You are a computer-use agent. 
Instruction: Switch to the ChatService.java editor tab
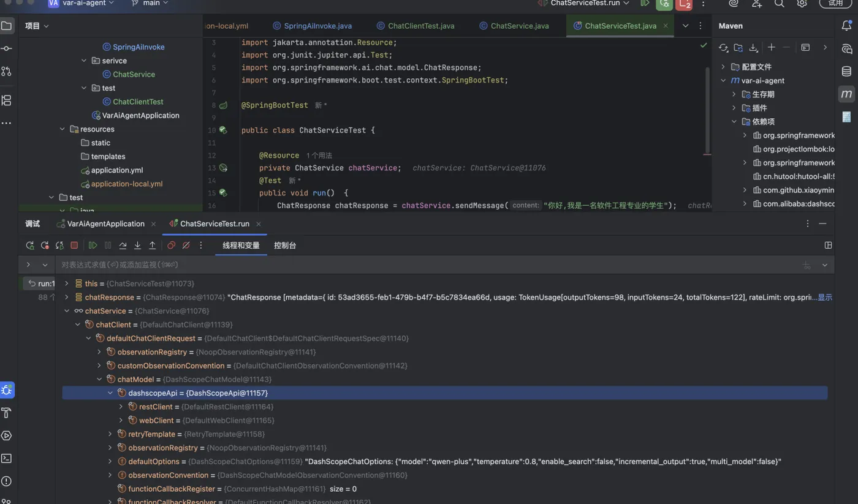(514, 26)
